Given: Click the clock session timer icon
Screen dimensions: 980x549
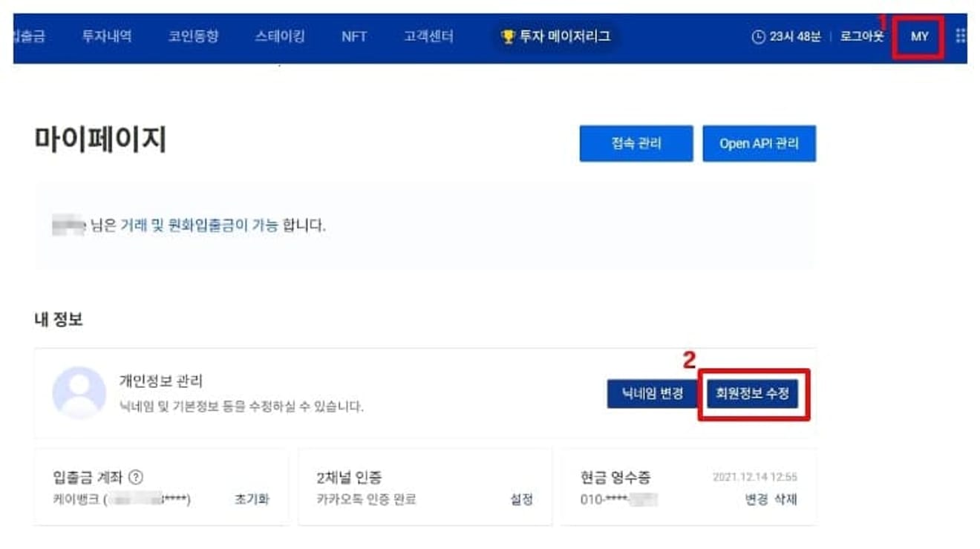Looking at the screenshot, I should (x=758, y=36).
